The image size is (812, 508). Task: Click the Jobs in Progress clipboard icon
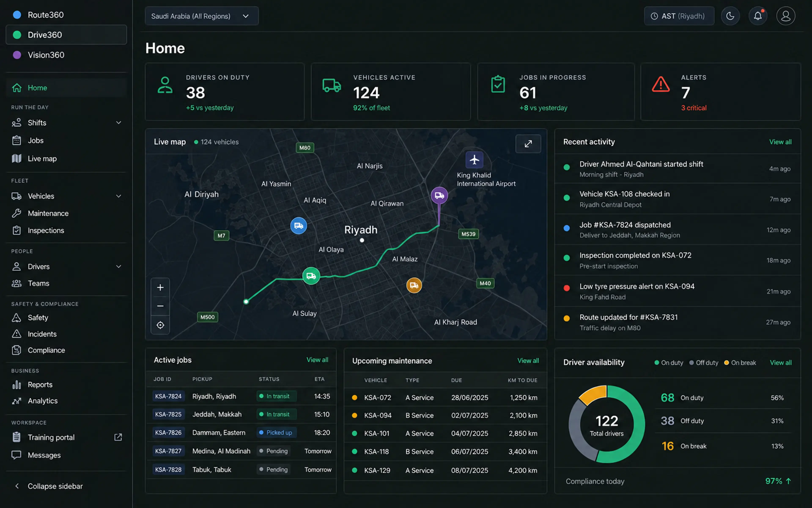498,84
